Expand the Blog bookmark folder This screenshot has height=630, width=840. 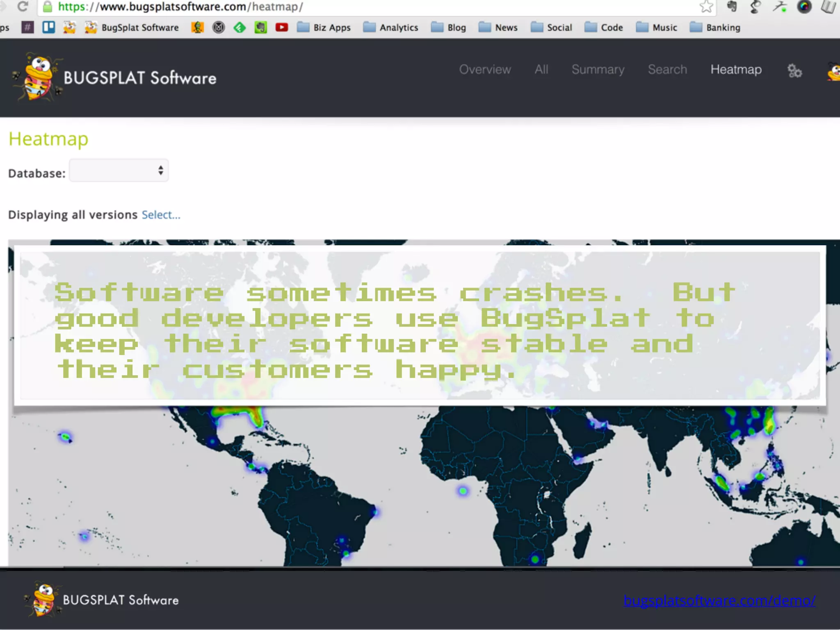coord(448,27)
